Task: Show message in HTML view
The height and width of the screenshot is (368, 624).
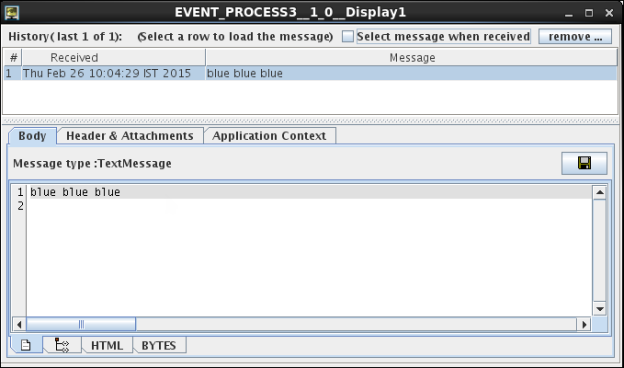Action: 107,345
